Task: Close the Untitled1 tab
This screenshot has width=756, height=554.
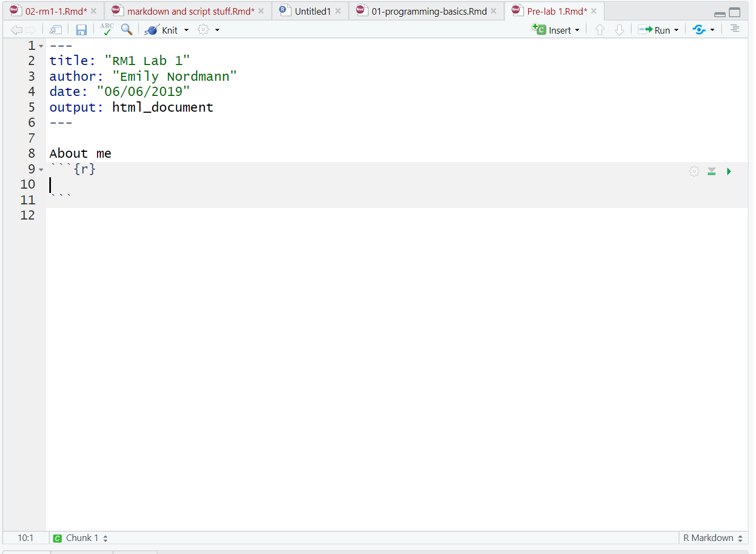Action: click(338, 11)
